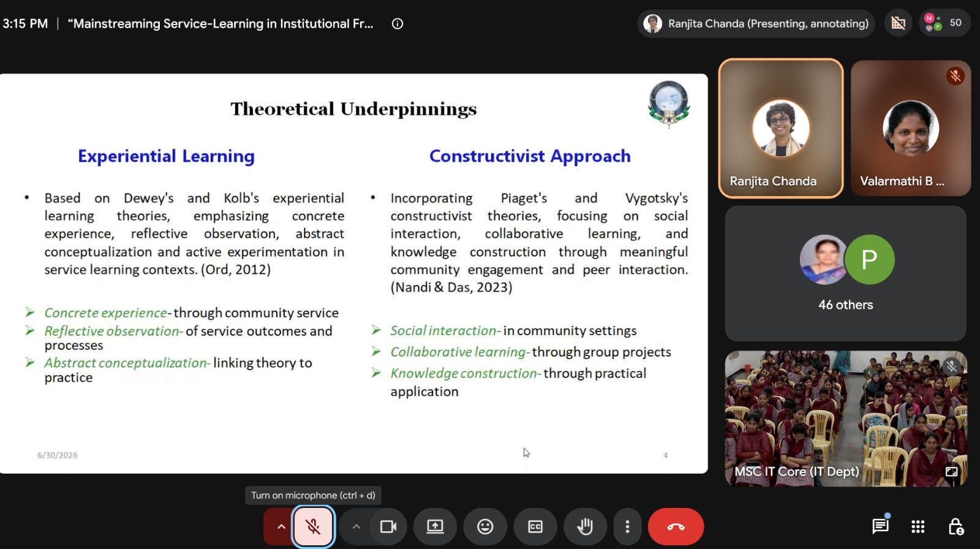The width and height of the screenshot is (980, 549).
Task: Expand video settings chevron beside camera
Action: 356,526
